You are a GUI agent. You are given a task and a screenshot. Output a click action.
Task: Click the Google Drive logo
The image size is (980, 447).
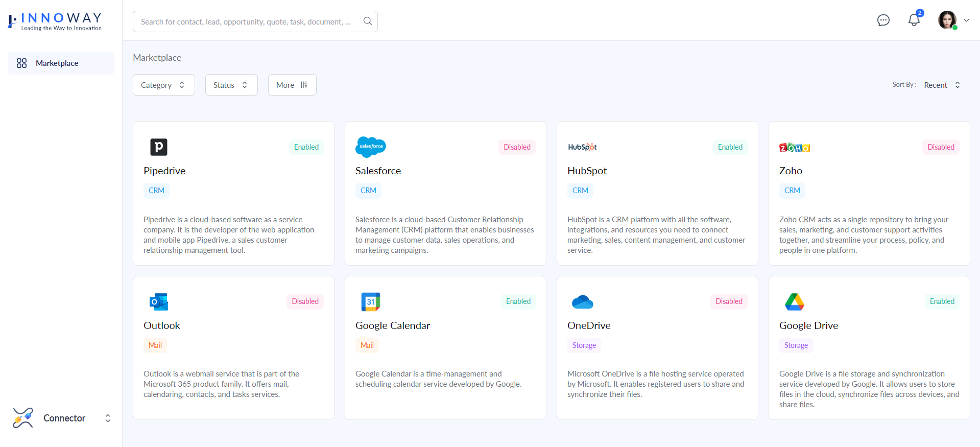tap(794, 302)
